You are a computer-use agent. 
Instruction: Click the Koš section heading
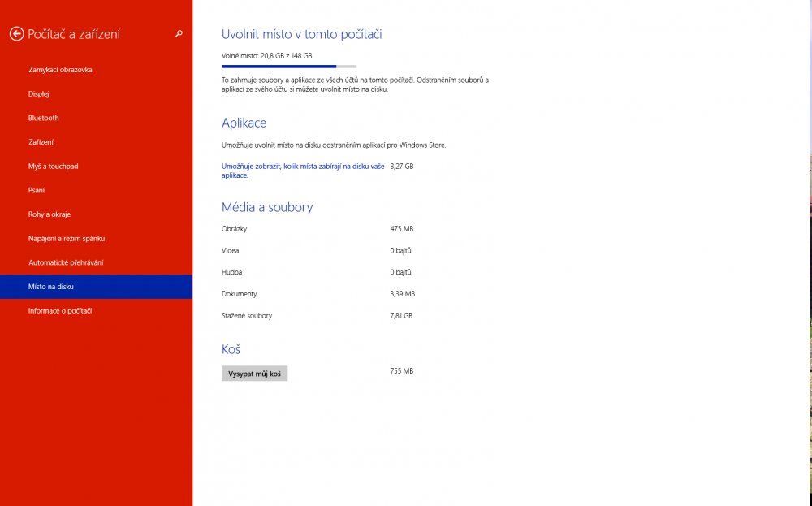tap(231, 349)
